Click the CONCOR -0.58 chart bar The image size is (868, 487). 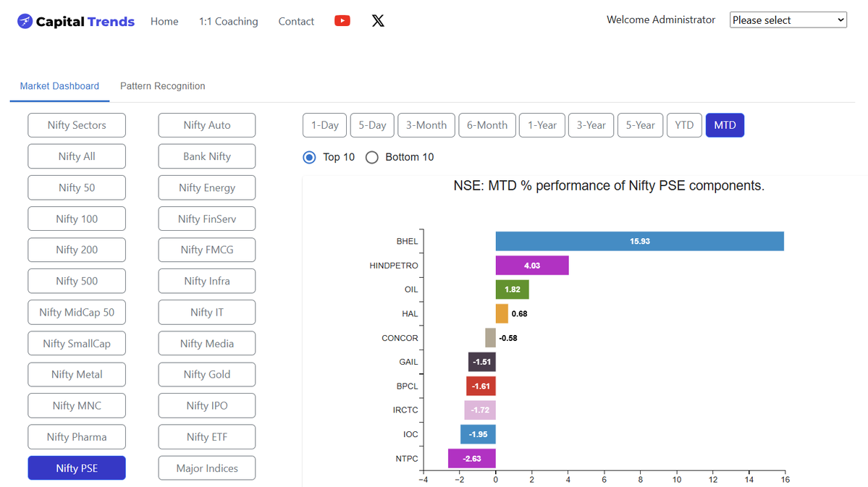(x=490, y=338)
